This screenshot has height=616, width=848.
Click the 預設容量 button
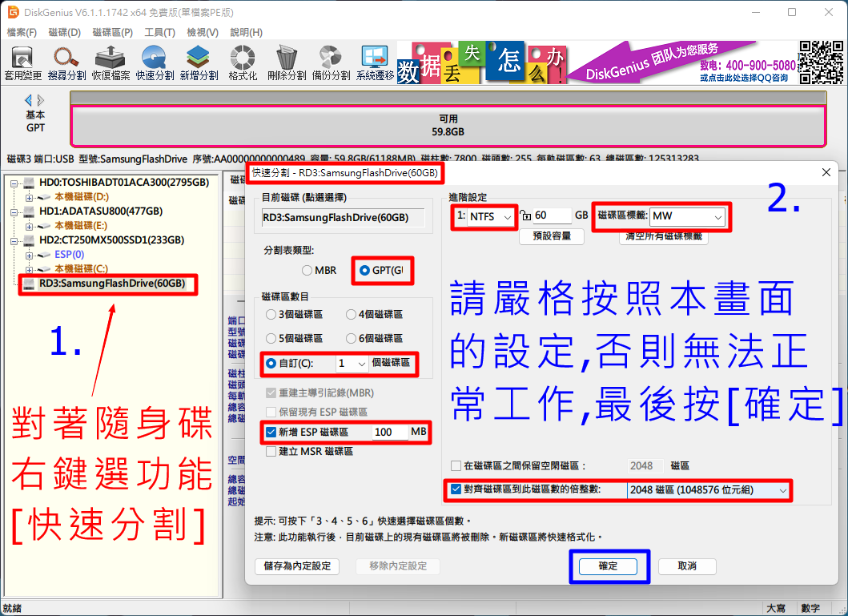coord(552,236)
